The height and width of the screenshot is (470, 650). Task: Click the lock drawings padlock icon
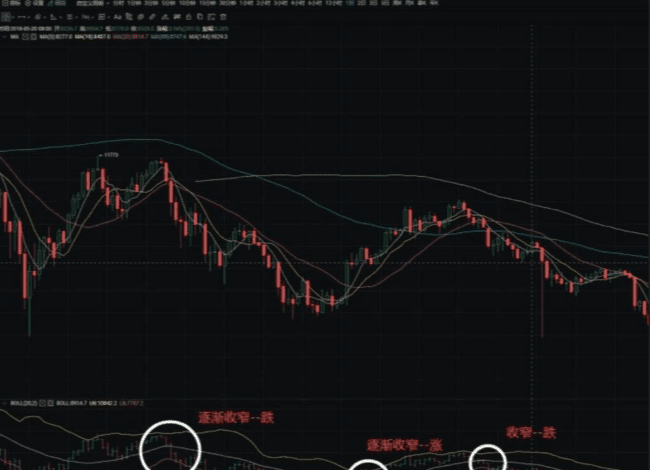click(x=189, y=17)
